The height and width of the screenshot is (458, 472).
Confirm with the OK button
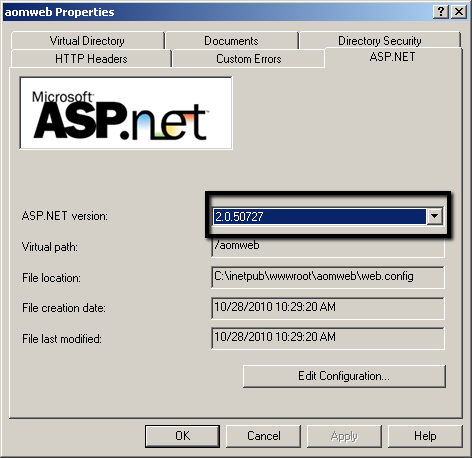click(x=182, y=436)
